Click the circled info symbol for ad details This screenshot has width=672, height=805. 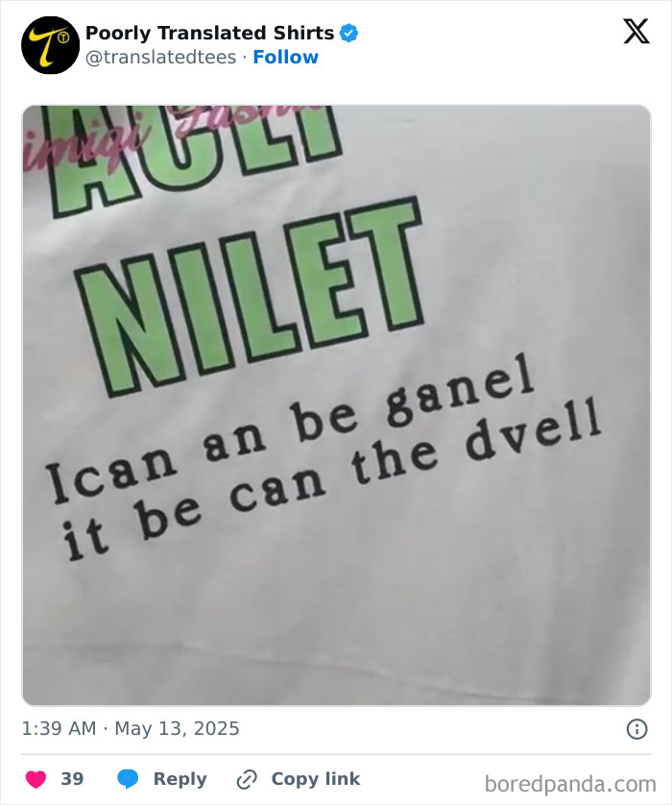pyautogui.click(x=637, y=728)
